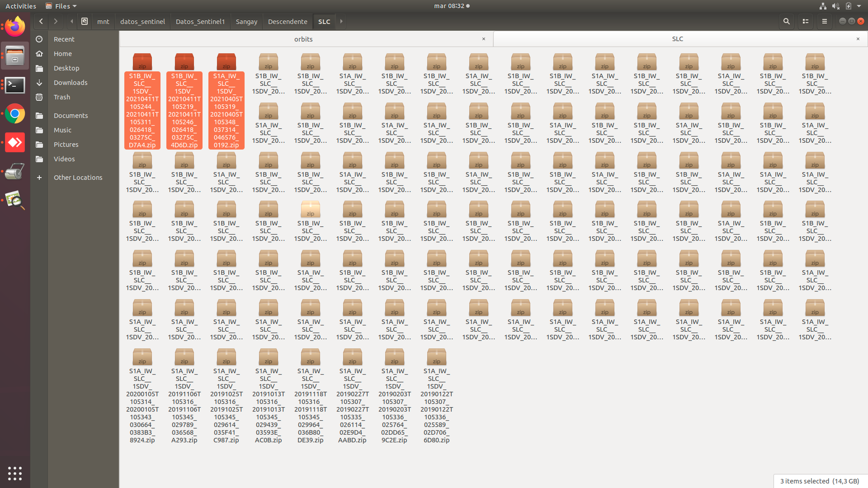Click the search magnifier icon in toolbar
The image size is (868, 488).
click(x=787, y=21)
